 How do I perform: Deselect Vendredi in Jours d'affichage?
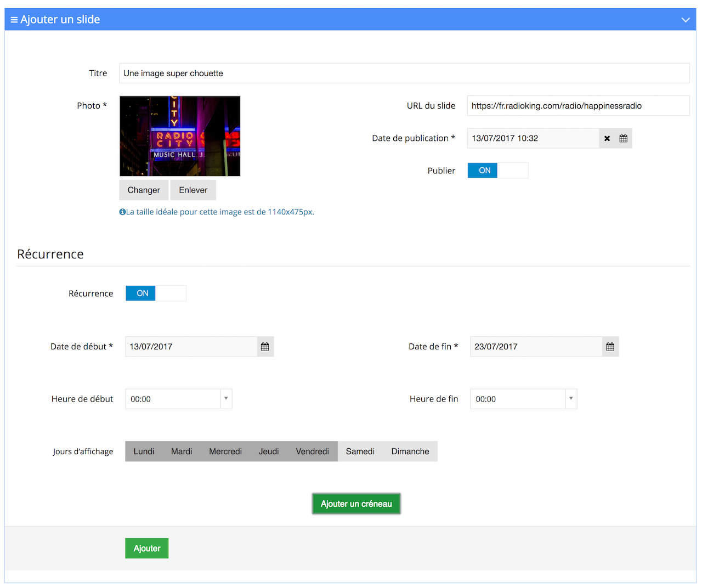point(312,451)
